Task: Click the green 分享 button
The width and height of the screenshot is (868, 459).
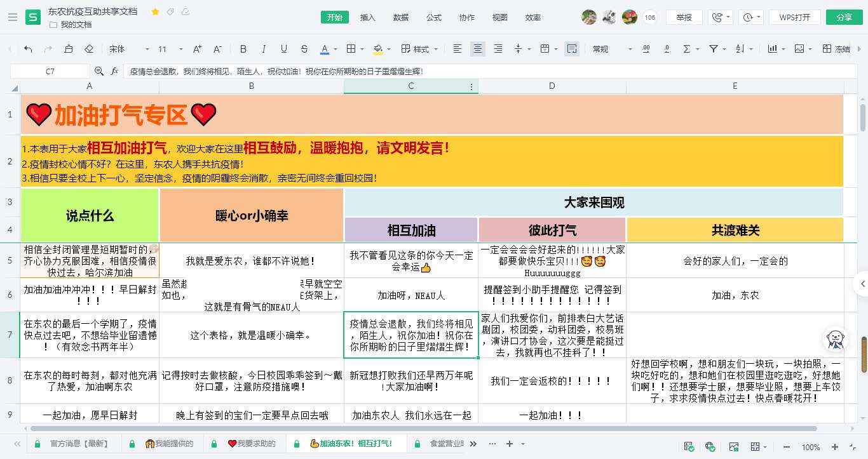Action: tap(844, 17)
